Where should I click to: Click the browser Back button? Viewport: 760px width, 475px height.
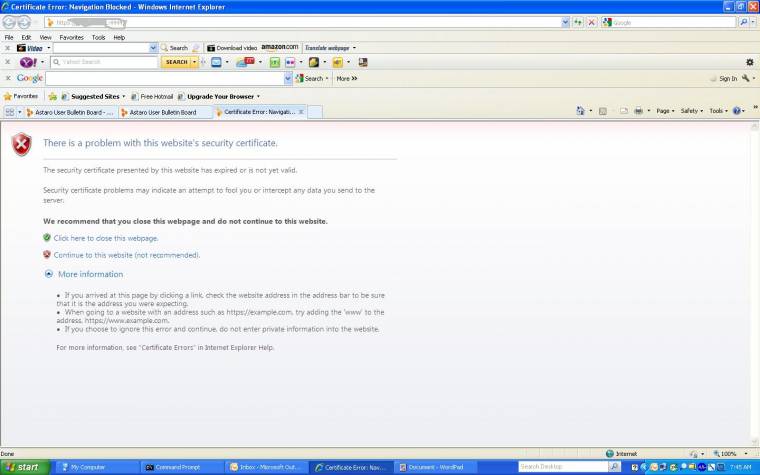(x=10, y=22)
